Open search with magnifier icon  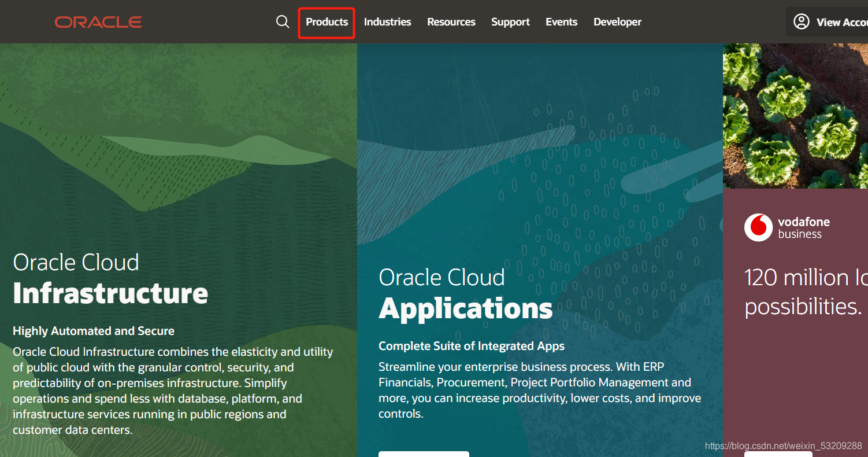283,22
